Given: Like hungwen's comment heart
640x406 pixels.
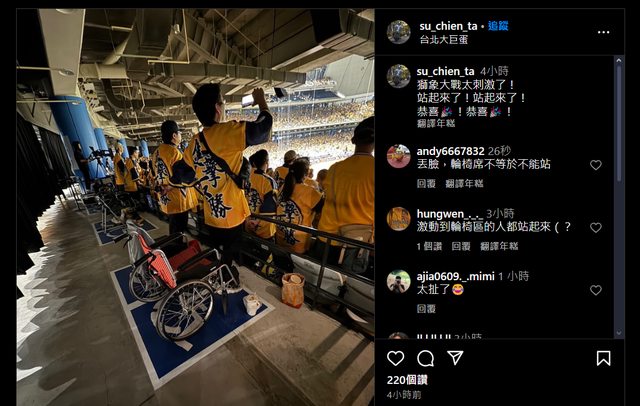Looking at the screenshot, I should pyautogui.click(x=596, y=228).
